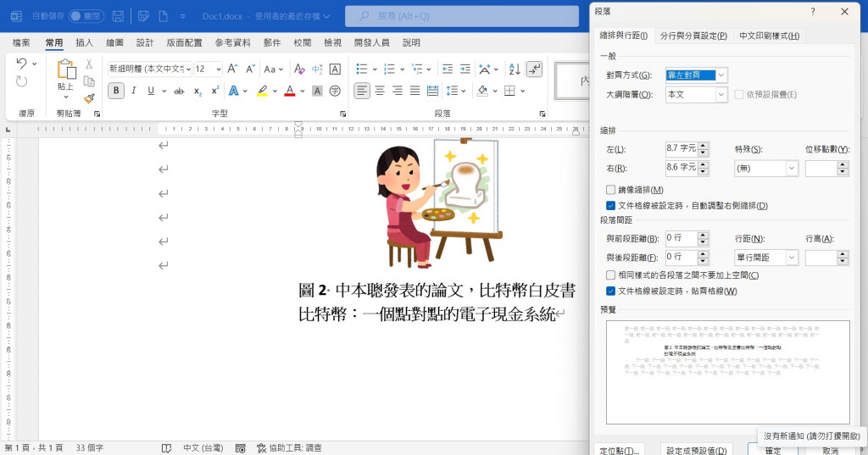868x455 pixels.
Task: Clear all formatting icon
Action: tap(299, 69)
